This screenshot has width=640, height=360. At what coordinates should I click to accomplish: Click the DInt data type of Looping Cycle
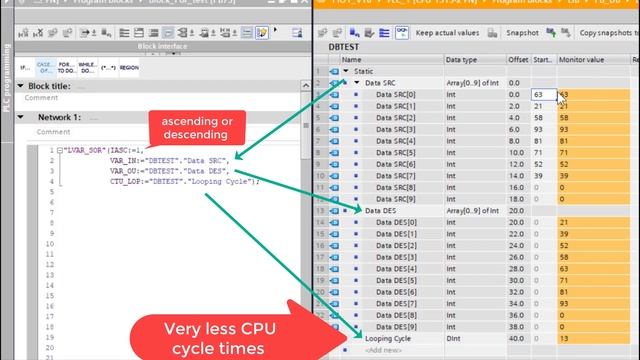[x=453, y=338]
